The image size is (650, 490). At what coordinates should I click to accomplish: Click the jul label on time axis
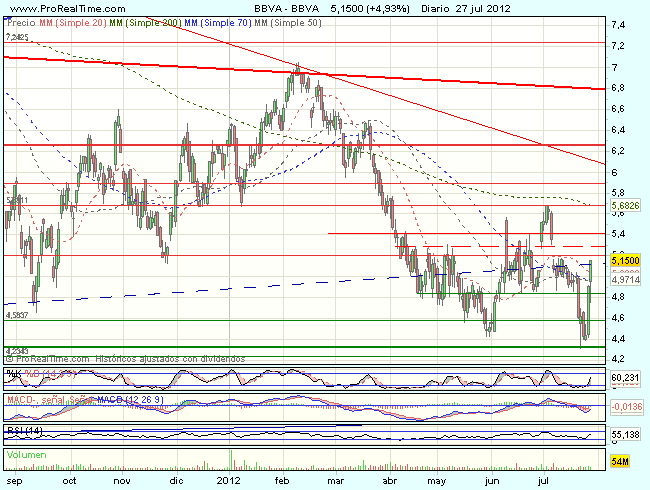coord(543,481)
